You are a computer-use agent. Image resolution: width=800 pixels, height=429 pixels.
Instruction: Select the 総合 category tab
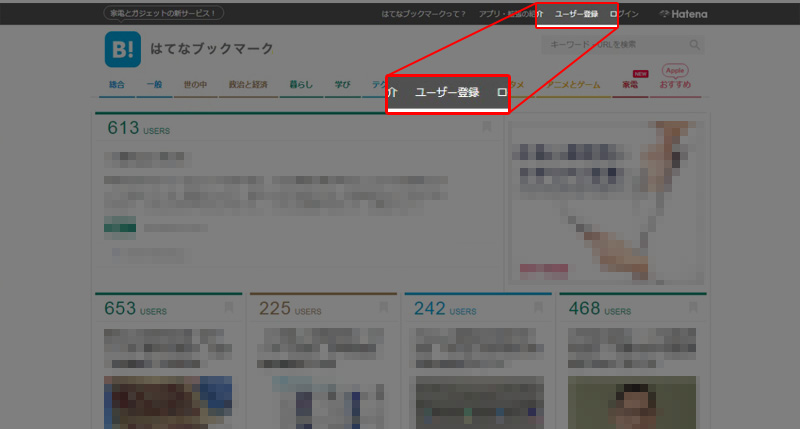click(117, 85)
